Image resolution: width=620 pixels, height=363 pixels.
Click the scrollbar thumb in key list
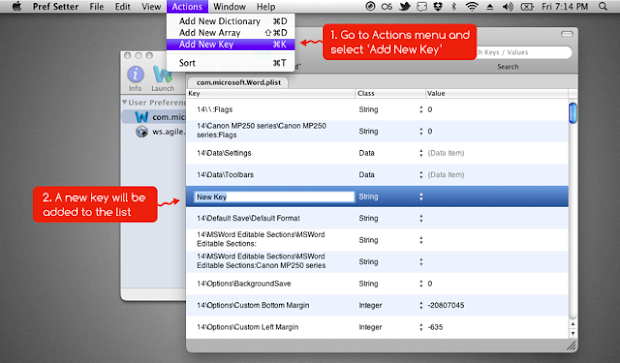[573, 113]
